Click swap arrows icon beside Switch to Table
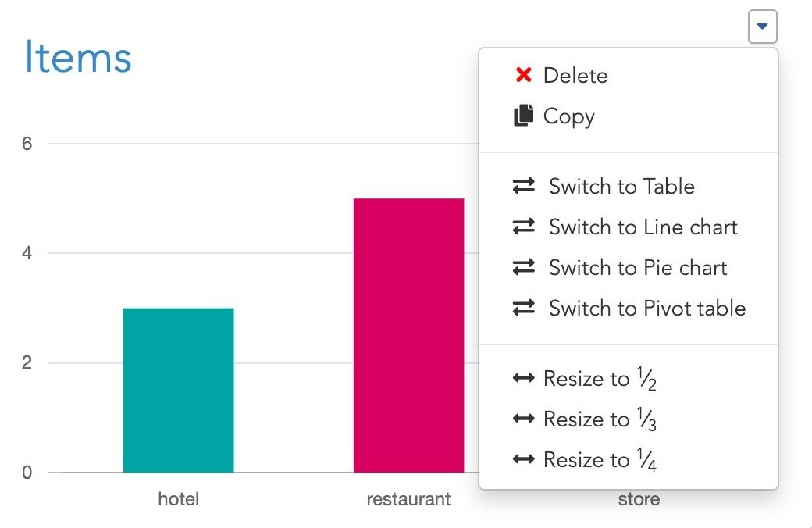The height and width of the screenshot is (528, 812). (x=524, y=186)
